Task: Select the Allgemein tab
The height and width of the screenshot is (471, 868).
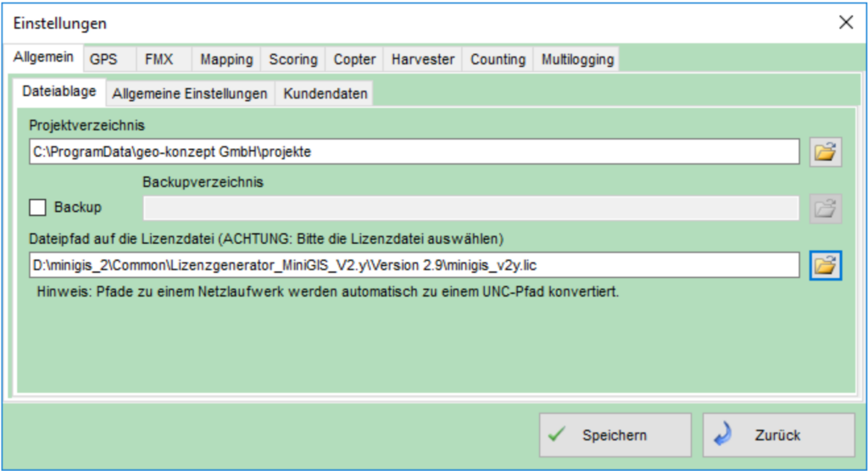Action: 43,58
